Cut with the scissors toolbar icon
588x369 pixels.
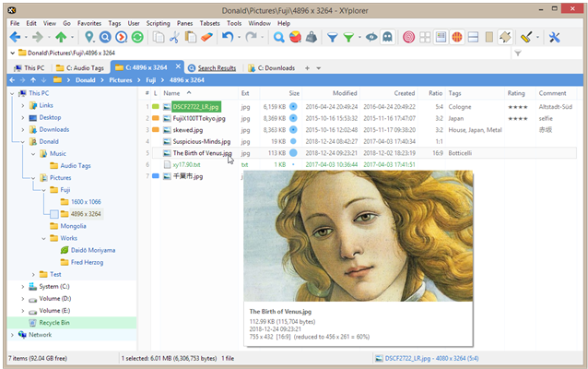click(x=174, y=37)
